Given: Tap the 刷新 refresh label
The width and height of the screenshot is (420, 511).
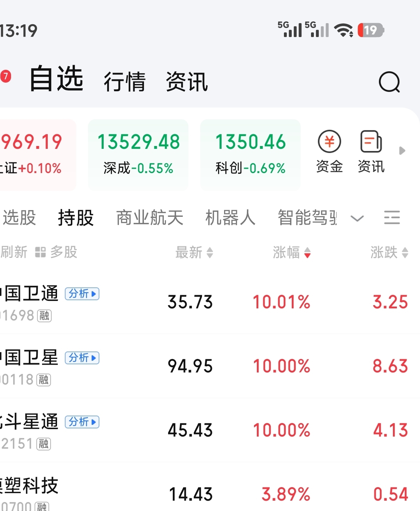Looking at the screenshot, I should tap(14, 252).
